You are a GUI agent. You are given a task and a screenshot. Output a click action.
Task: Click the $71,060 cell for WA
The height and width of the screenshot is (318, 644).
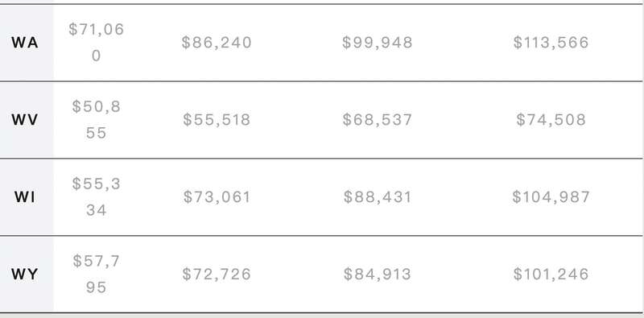(x=97, y=43)
